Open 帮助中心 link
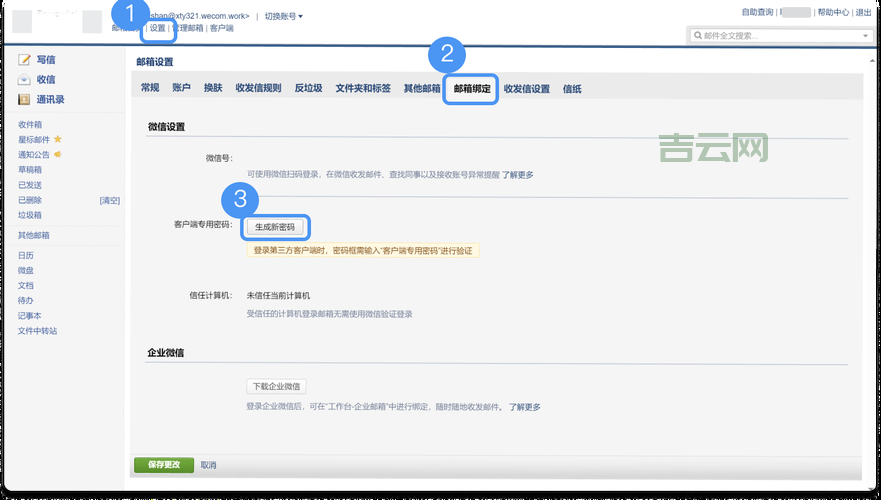Viewport: 881px width, 500px height. click(833, 12)
